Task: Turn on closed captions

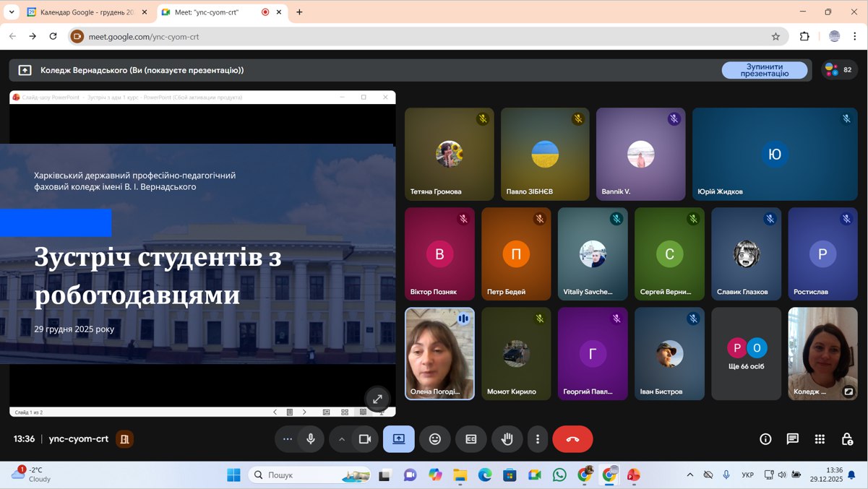Action: 470,439
